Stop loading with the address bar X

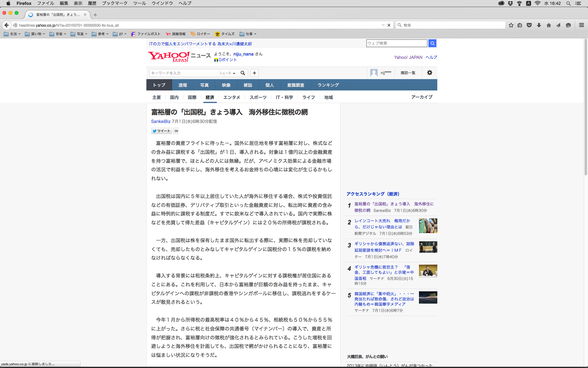[x=389, y=25]
